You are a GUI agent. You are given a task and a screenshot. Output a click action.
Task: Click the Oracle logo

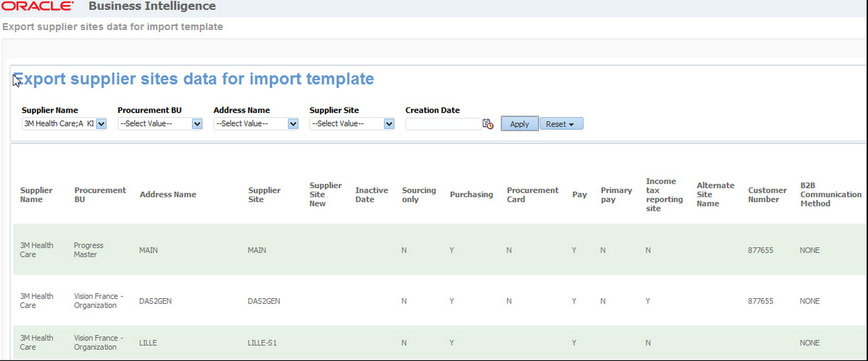coord(38,7)
